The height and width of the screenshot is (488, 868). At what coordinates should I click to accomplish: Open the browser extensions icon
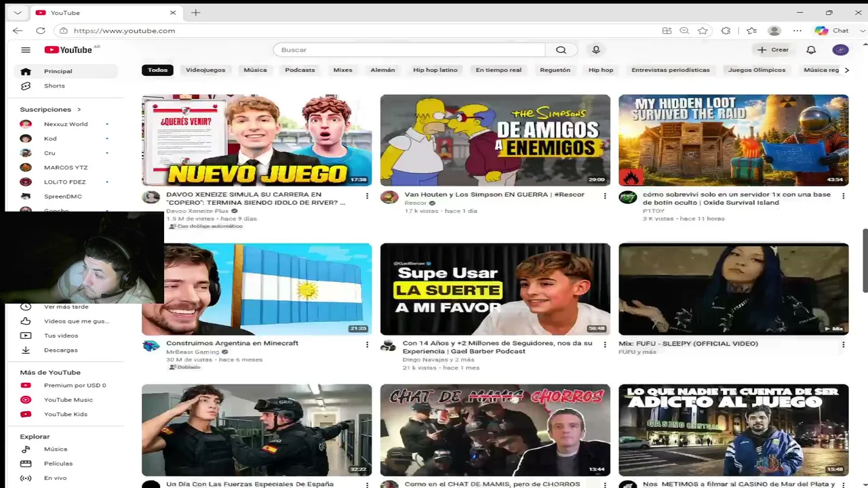726,30
